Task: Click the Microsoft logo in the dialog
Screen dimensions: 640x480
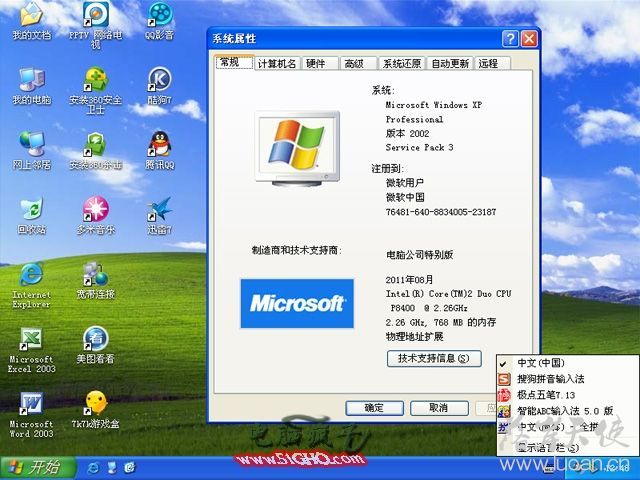Action: coord(297,304)
